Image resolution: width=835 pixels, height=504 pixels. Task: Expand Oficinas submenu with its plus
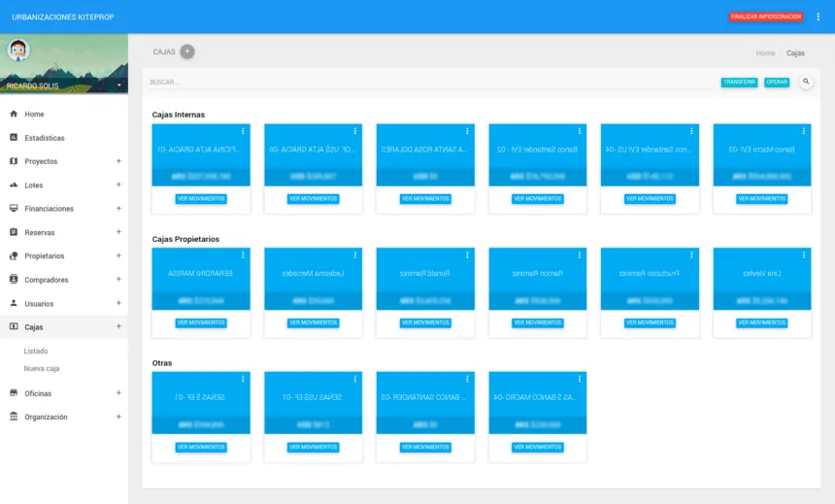tap(118, 392)
